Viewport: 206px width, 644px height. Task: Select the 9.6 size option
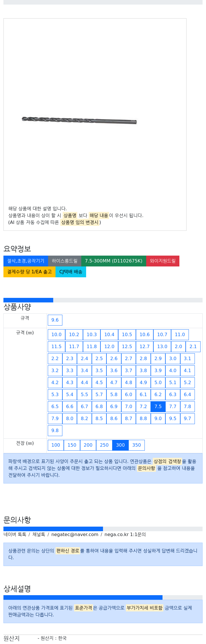pos(55,320)
